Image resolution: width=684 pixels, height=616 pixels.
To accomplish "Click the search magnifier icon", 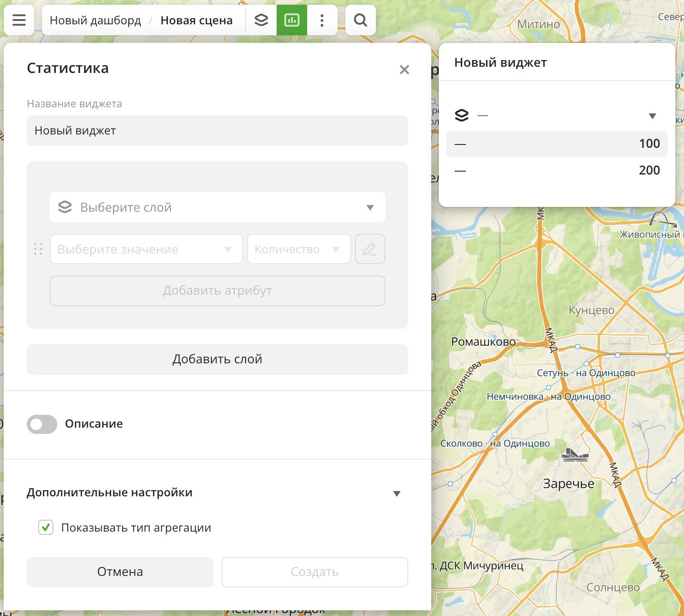I will (361, 20).
